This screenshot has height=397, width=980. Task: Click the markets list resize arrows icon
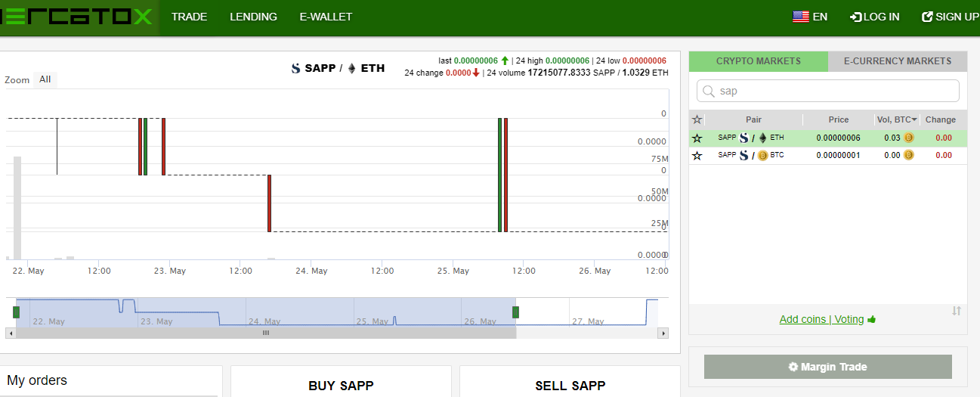[x=957, y=311]
